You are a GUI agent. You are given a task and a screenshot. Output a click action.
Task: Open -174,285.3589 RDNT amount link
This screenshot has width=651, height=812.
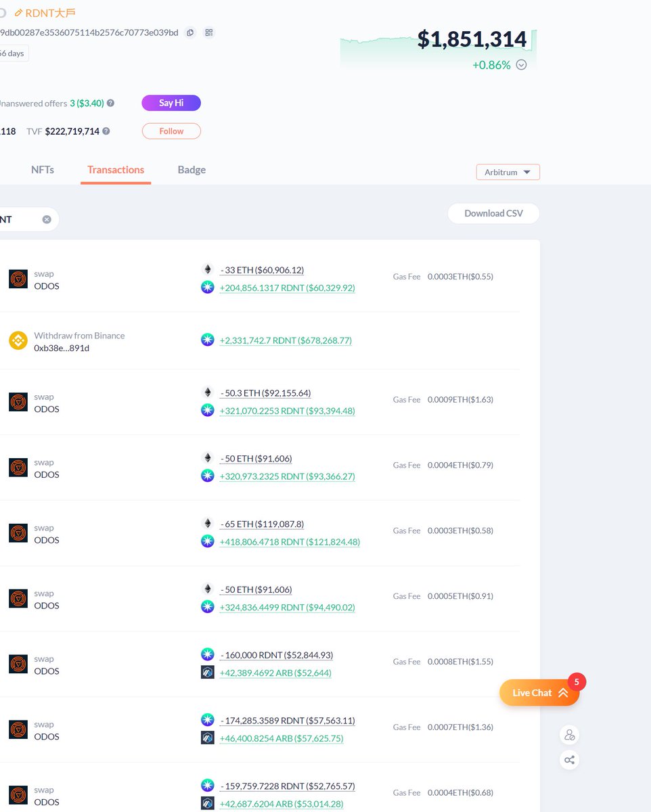coord(288,721)
